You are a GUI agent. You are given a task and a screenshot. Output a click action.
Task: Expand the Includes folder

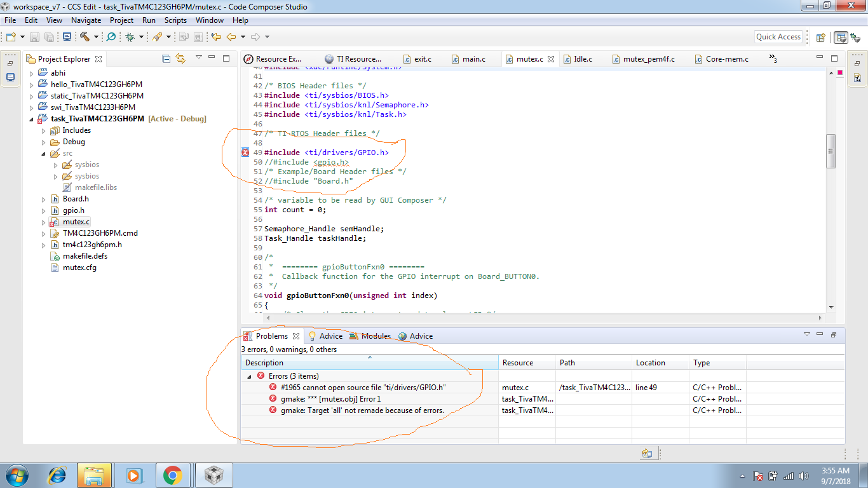[x=44, y=130]
